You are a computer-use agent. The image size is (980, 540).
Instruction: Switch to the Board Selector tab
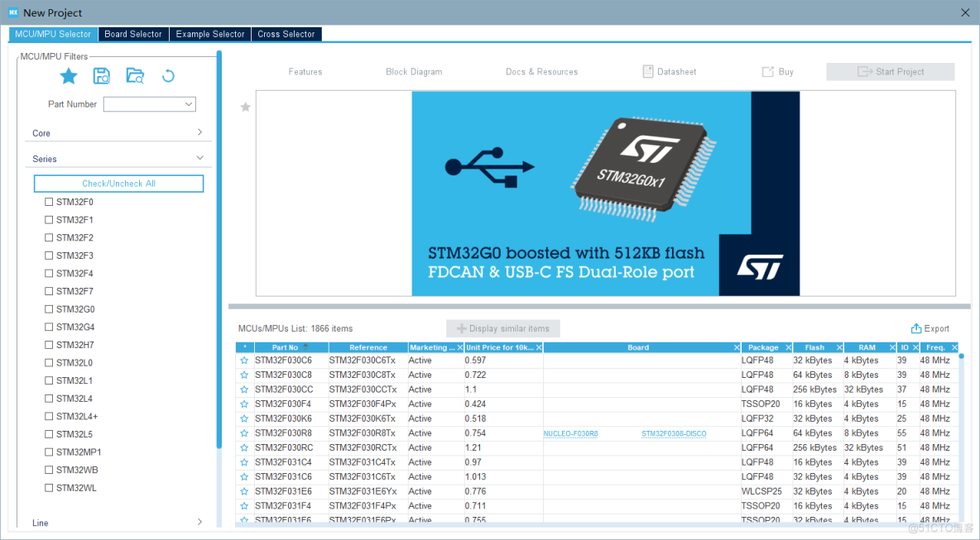click(x=132, y=34)
